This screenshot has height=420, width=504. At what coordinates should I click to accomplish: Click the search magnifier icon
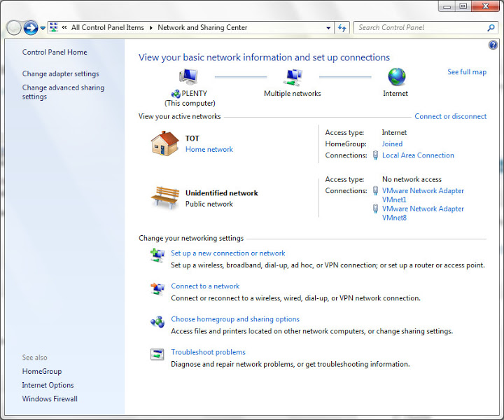[x=491, y=27]
